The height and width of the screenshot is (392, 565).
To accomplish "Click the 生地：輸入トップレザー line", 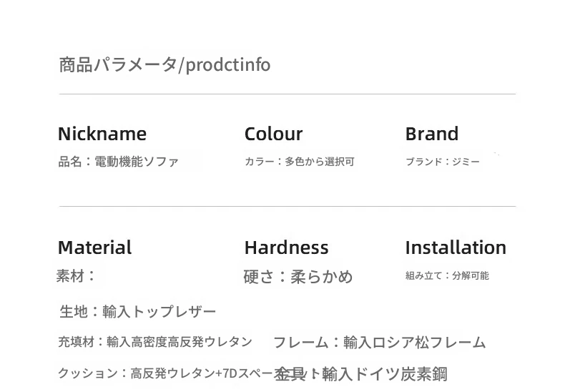I will [x=137, y=311].
